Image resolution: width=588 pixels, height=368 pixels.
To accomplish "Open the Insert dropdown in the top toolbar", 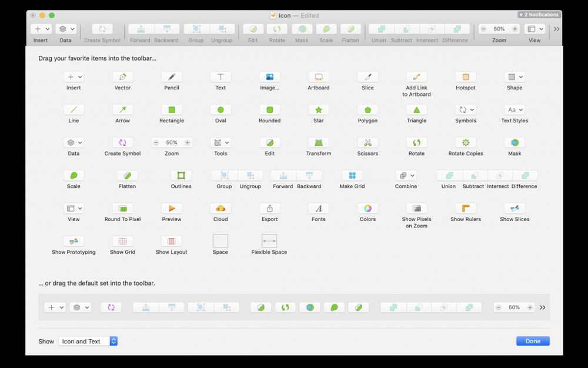I will pos(41,29).
